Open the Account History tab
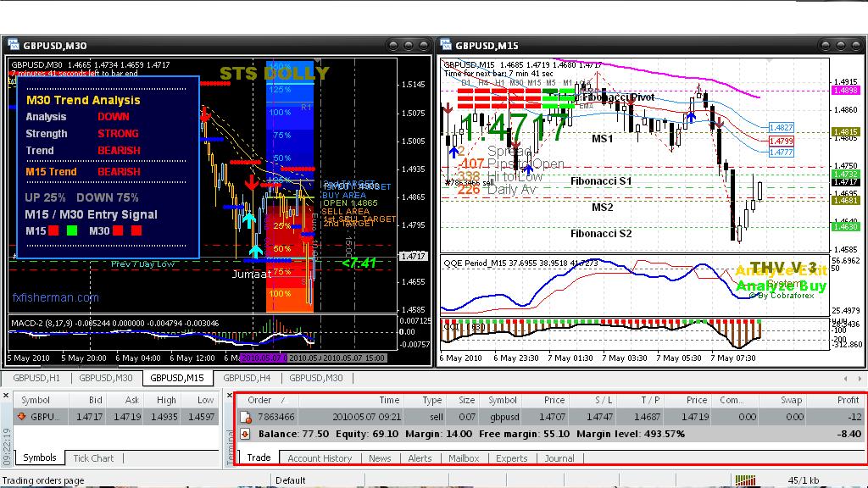 click(x=320, y=458)
